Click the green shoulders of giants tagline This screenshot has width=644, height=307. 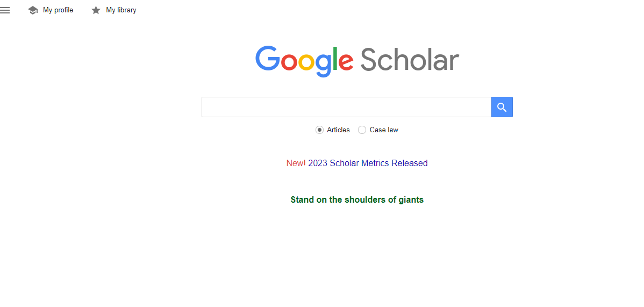357,200
